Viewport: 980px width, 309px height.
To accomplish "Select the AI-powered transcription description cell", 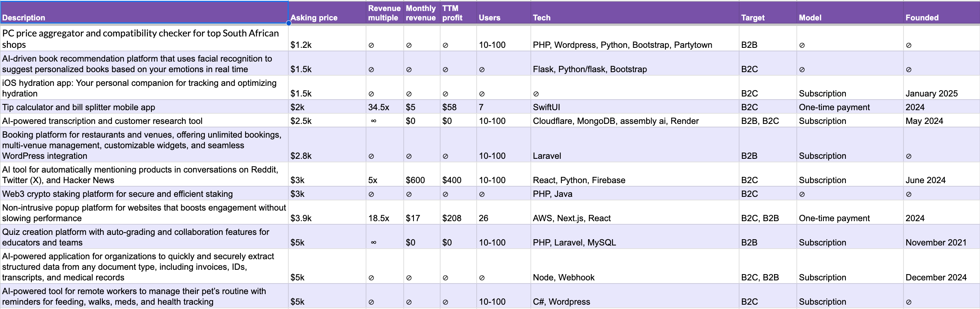I will tap(144, 120).
